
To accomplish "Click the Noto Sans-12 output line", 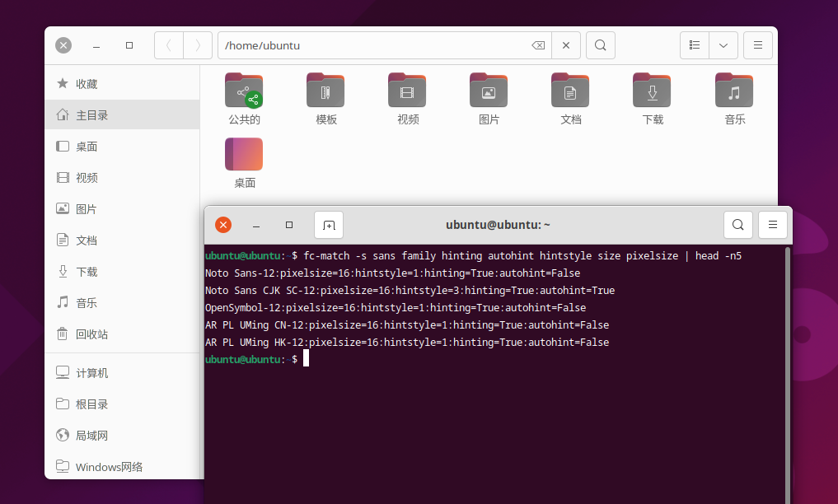I will (x=393, y=273).
